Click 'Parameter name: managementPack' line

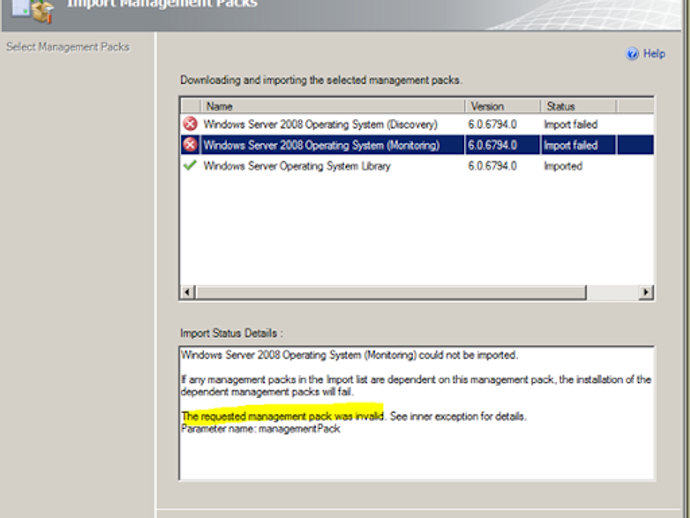point(261,429)
